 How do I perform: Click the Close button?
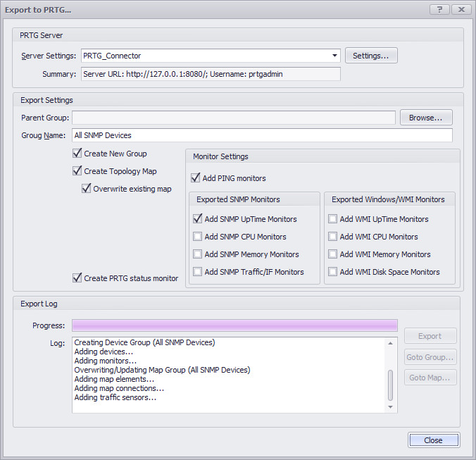coord(434,440)
